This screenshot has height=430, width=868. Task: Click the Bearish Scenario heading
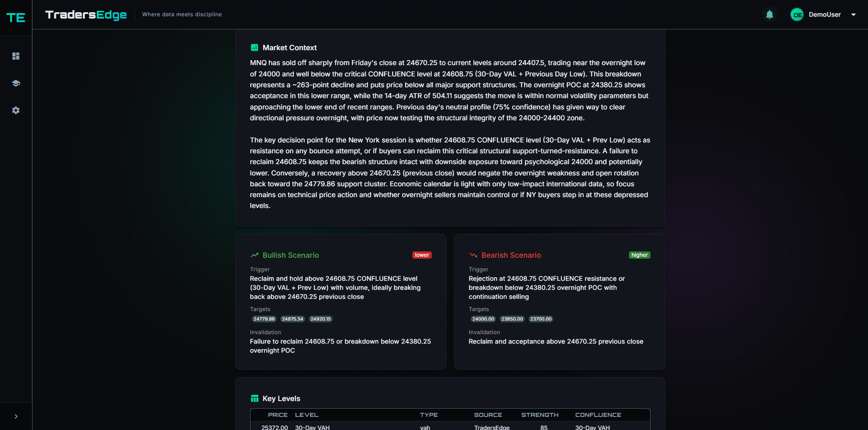pos(511,255)
